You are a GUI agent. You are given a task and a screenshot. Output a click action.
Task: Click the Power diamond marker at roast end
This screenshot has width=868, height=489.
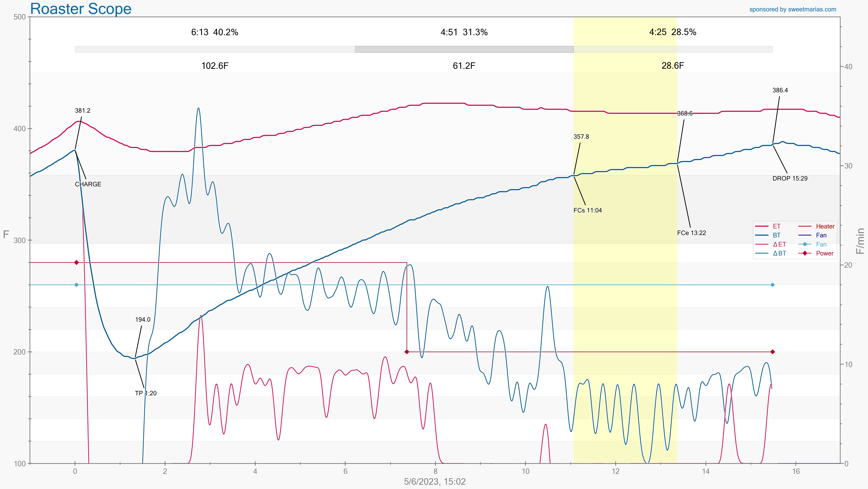(773, 352)
